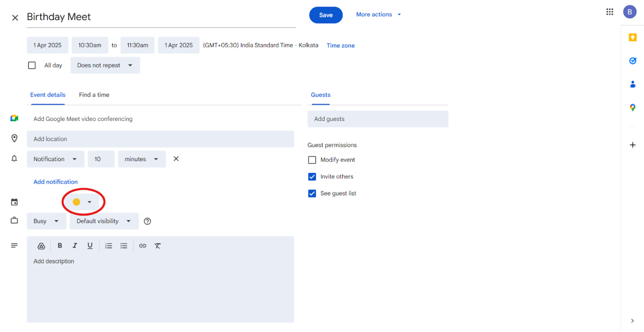Screen dimensions: 644x332
Task: Open Google Maps from the side panel
Action: coord(633,108)
